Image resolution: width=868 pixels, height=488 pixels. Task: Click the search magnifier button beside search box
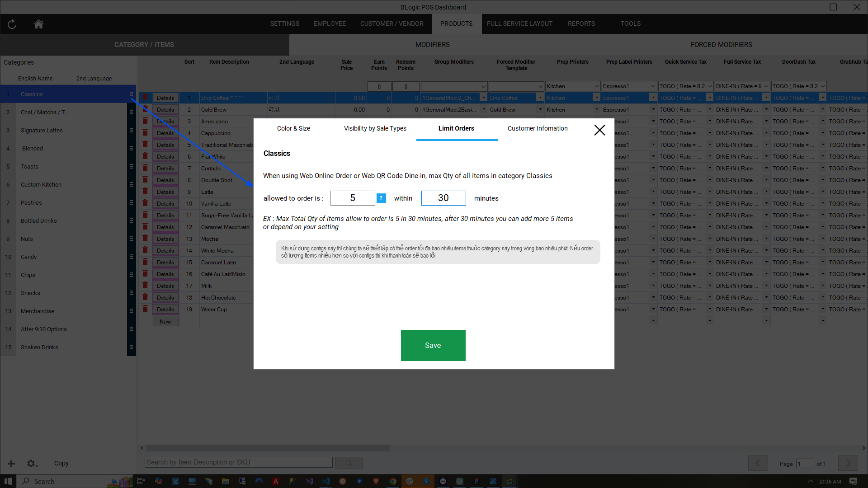click(x=349, y=463)
